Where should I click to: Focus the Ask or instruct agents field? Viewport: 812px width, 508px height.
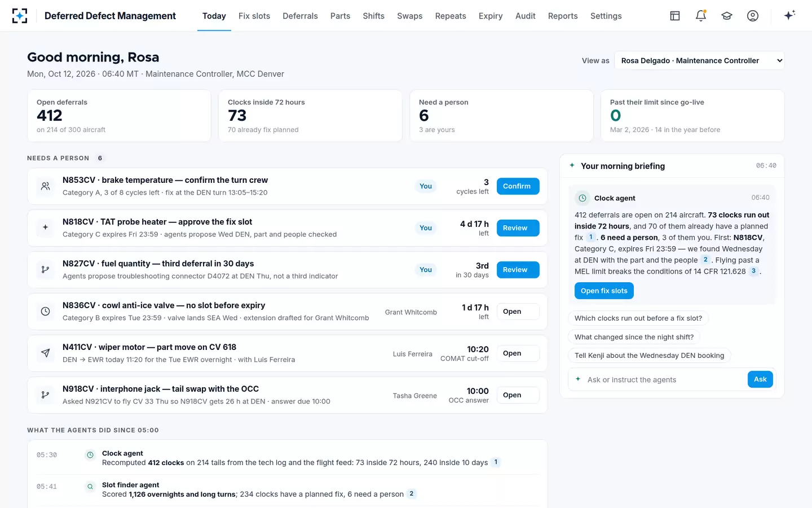point(664,380)
